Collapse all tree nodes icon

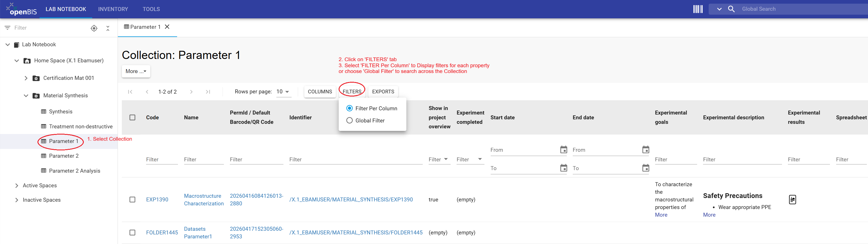tap(108, 28)
